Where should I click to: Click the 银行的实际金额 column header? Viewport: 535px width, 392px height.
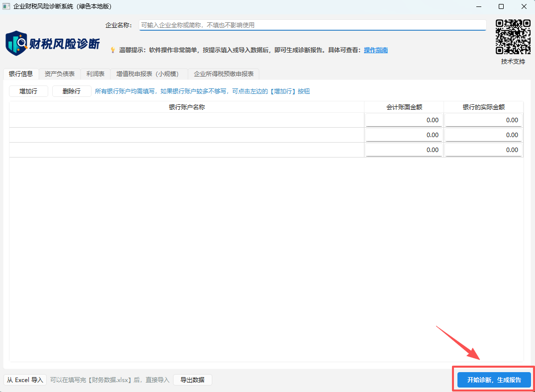[x=483, y=107]
